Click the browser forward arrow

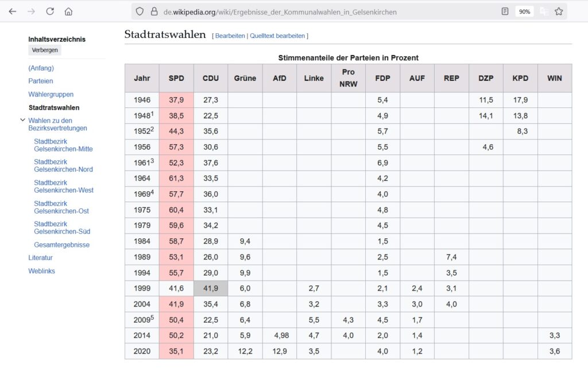coord(31,11)
